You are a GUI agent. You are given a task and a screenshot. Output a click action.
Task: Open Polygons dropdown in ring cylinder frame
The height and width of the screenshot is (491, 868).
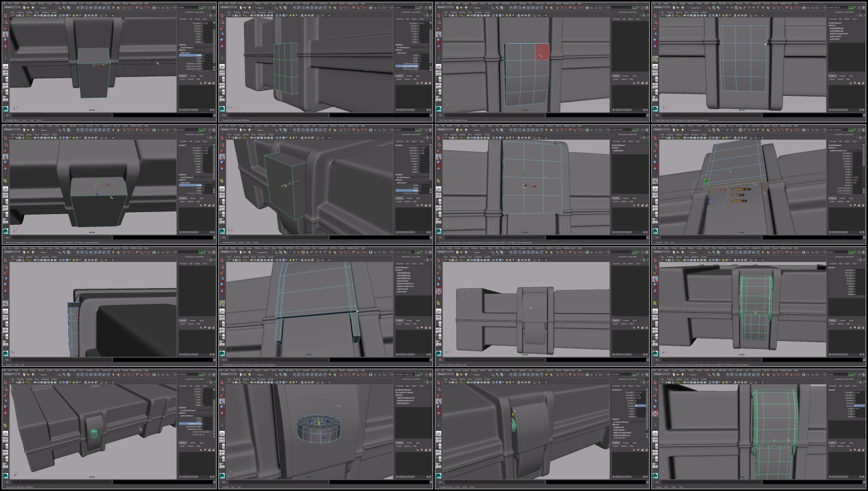tap(229, 374)
